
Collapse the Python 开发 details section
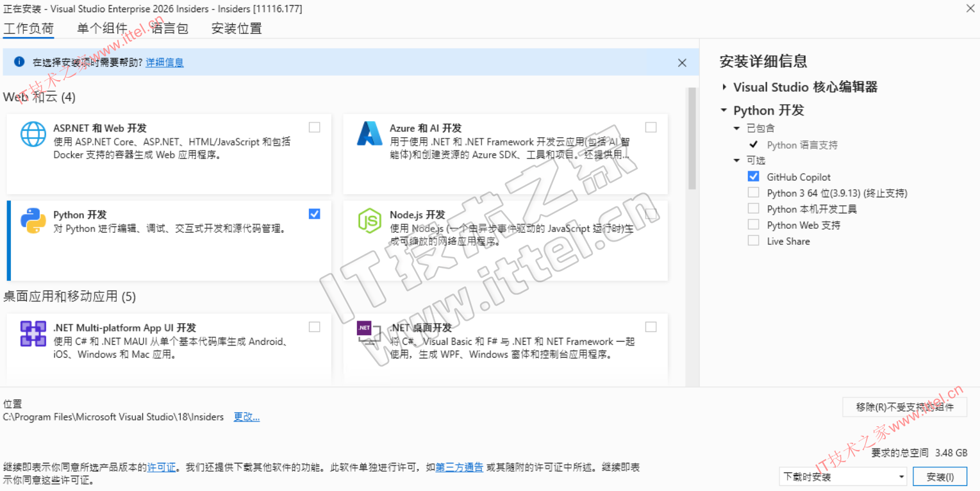point(724,110)
